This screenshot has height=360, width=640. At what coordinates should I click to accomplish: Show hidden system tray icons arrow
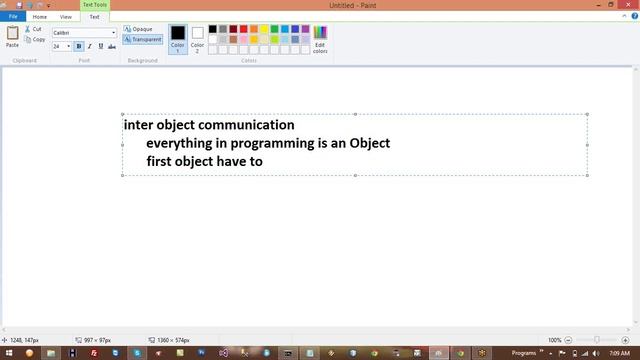(551, 353)
